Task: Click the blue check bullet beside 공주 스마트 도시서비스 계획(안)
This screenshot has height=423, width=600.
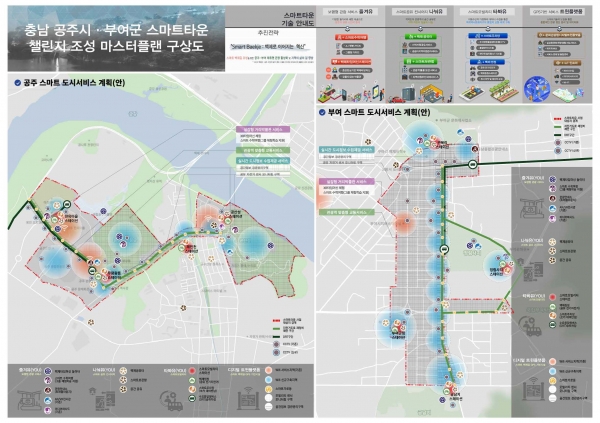Action: pyautogui.click(x=17, y=83)
